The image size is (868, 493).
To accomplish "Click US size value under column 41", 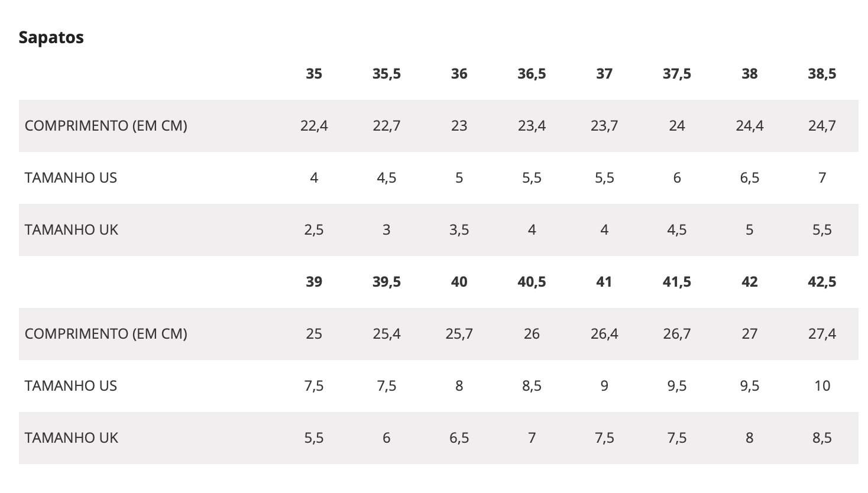I will coord(604,386).
